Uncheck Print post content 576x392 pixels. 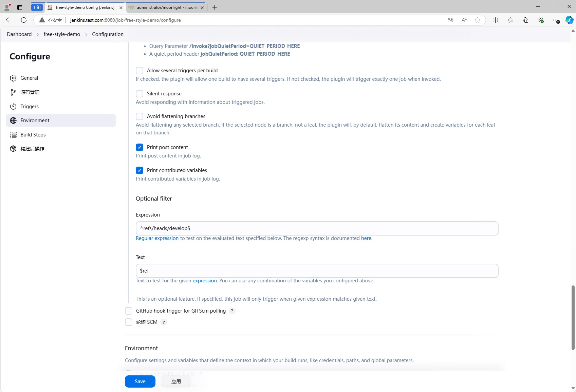pyautogui.click(x=140, y=147)
